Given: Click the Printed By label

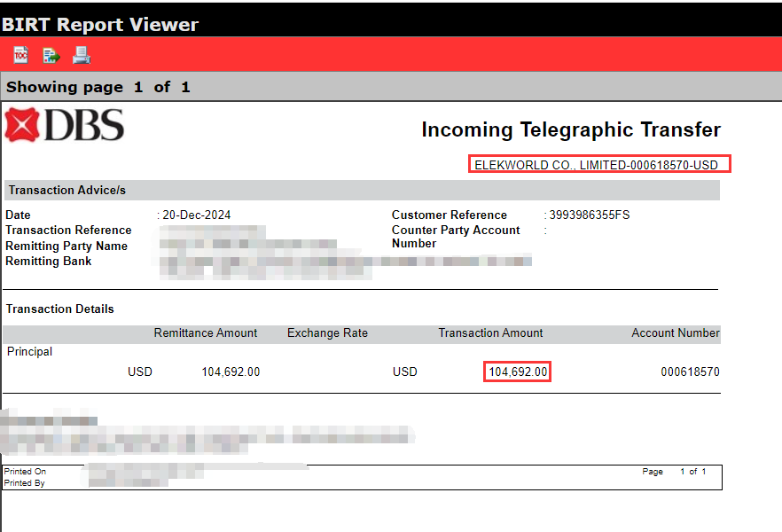Looking at the screenshot, I should (x=25, y=482).
